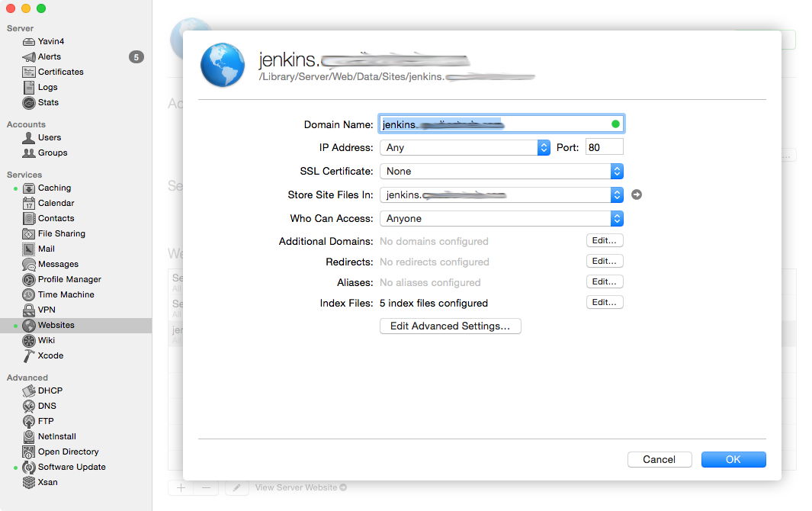The image size is (812, 511).
Task: Click the add website plus button
Action: tap(181, 487)
